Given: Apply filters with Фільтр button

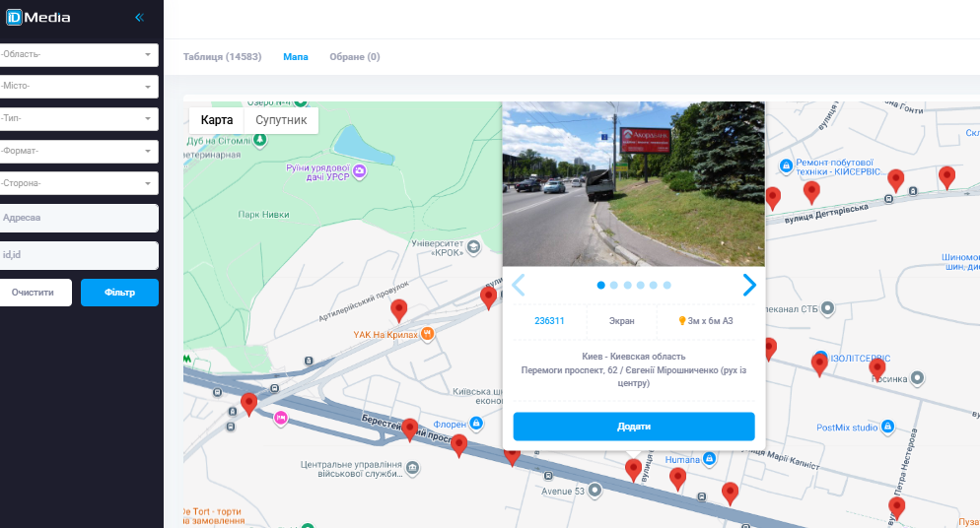Looking at the screenshot, I should click(119, 293).
